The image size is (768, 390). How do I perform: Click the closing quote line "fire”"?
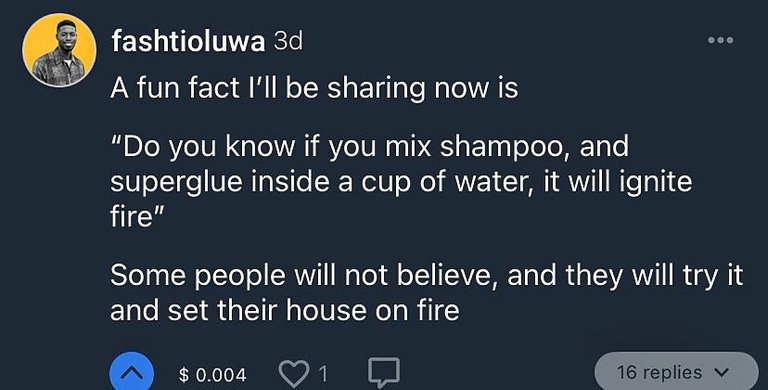(x=136, y=216)
